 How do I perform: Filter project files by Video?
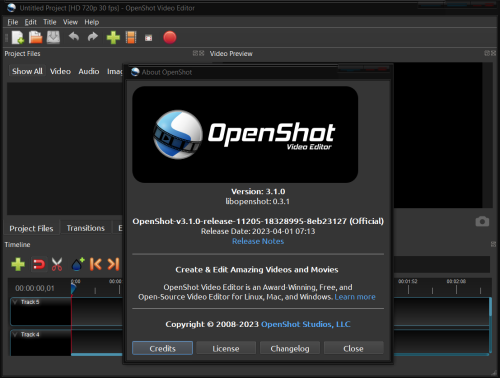[60, 71]
